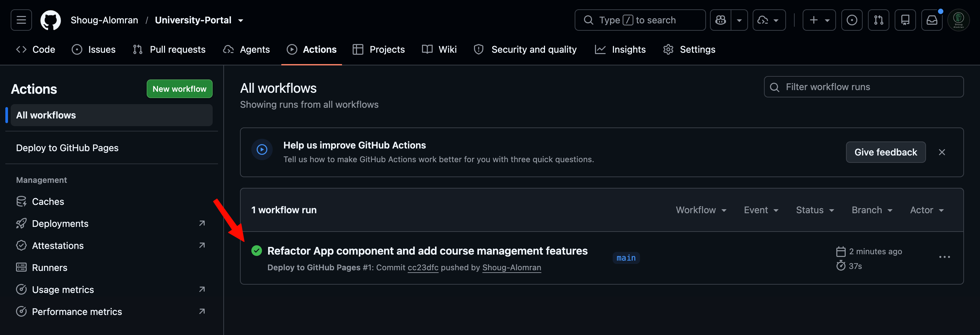The image size is (980, 335).
Task: Expand the Copilot dropdown arrow
Action: (739, 20)
